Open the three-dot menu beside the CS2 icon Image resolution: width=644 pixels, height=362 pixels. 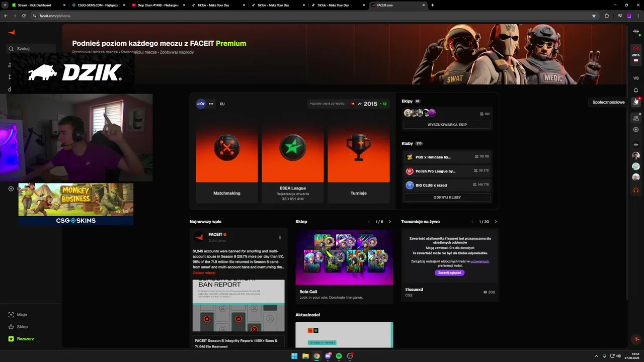click(x=211, y=104)
